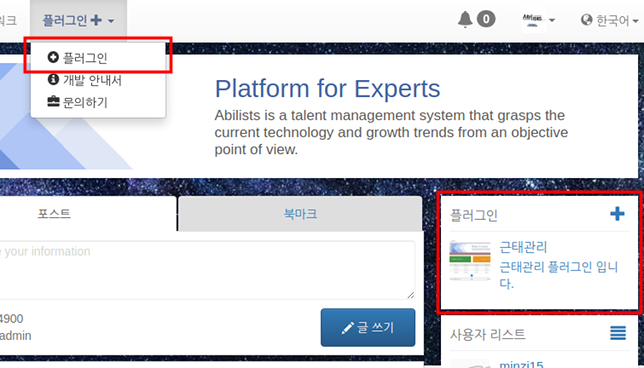
Task: Open the user profile avatar dropdown
Action: 538,20
